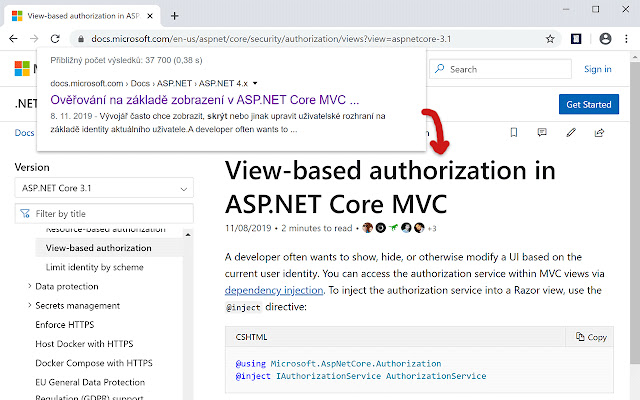Close the View-based authorization tab

click(x=150, y=16)
